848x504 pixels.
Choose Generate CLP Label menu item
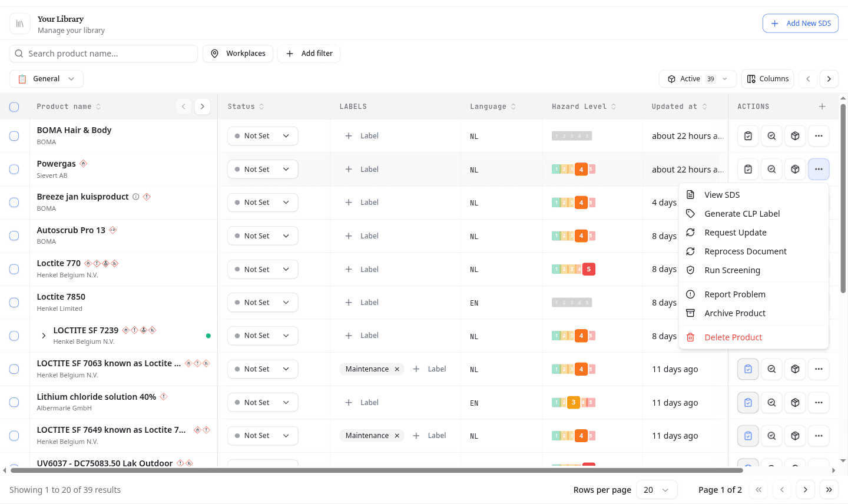click(x=754, y=214)
